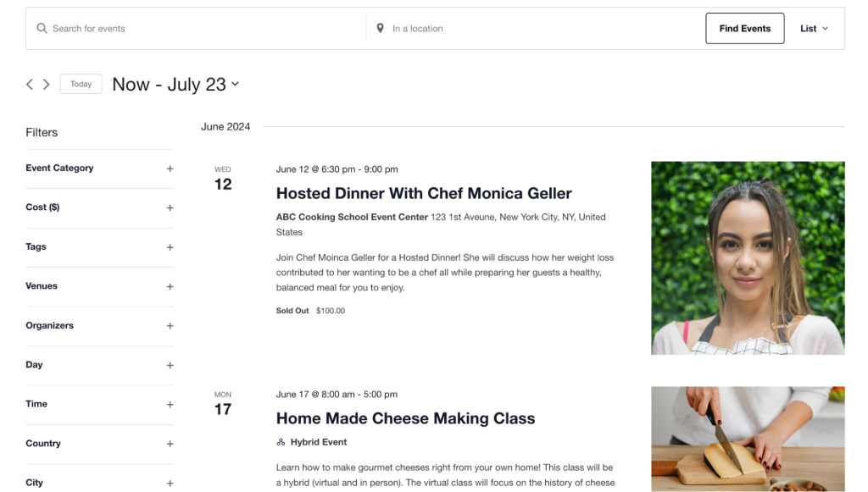This screenshot has height=492, width=868.
Task: Click the events search input field
Action: coord(195,28)
